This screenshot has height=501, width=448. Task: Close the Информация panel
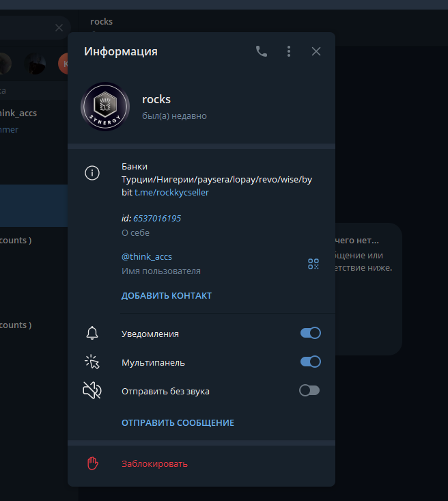pyautogui.click(x=316, y=51)
